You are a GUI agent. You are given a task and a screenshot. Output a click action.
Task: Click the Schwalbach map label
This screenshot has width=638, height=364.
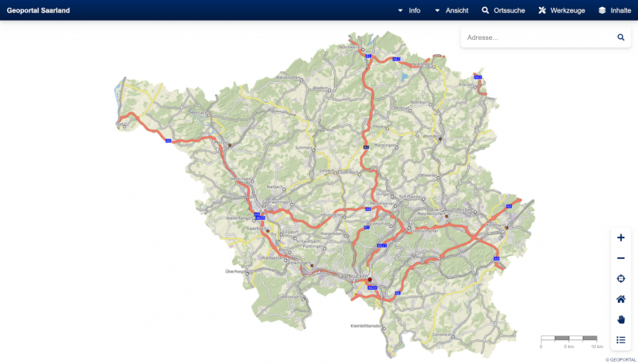306,241
